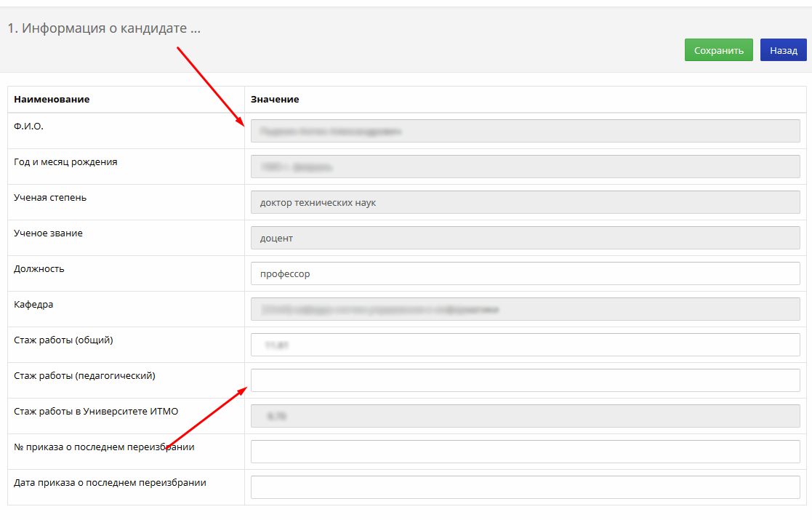
Task: Select the Ученая степень field
Action: pos(525,202)
